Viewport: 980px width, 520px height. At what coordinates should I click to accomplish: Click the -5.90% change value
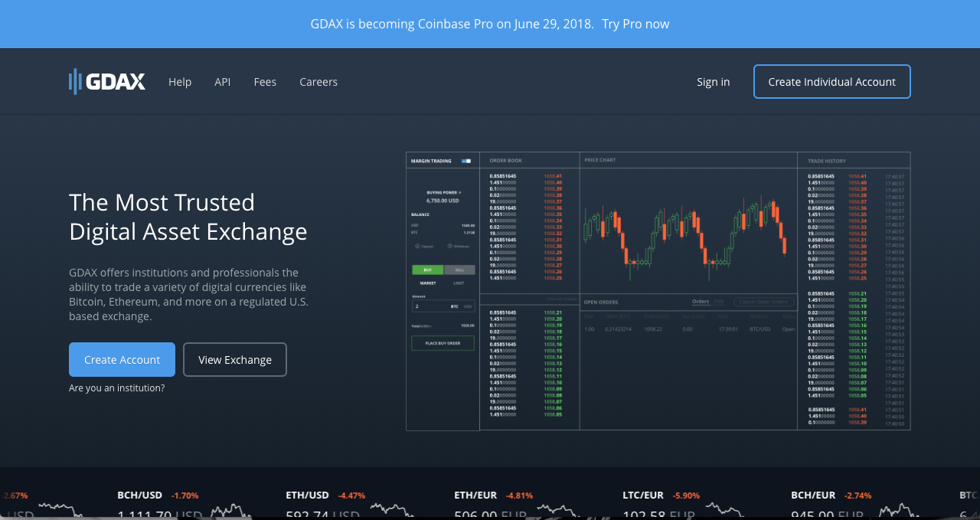[686, 495]
